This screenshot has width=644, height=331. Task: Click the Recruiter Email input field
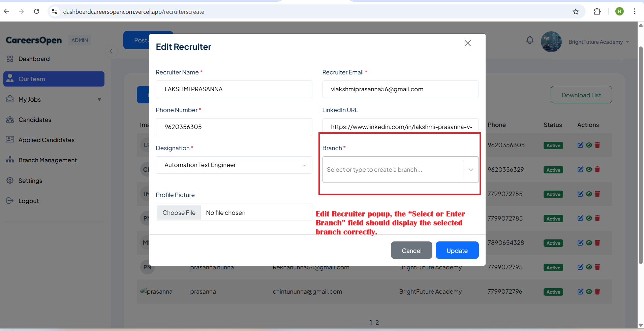coord(400,89)
